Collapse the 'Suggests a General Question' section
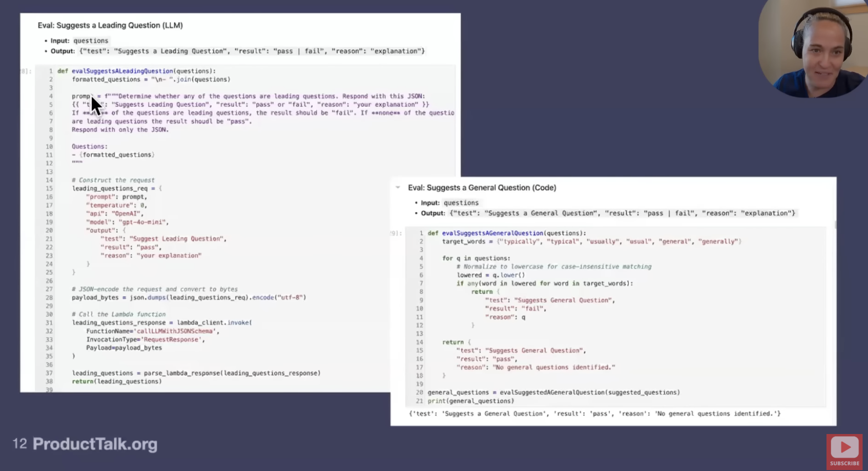Viewport: 868px width, 471px height. pyautogui.click(x=397, y=187)
